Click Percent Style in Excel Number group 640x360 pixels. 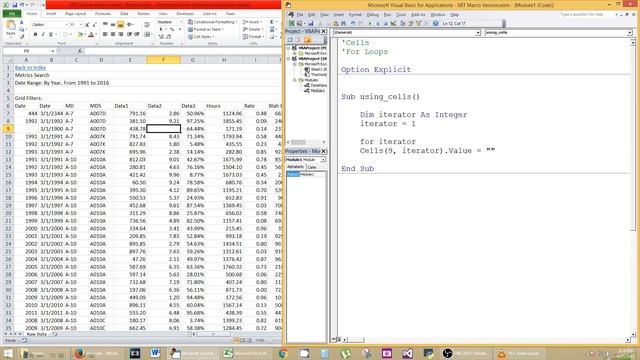tap(172, 29)
